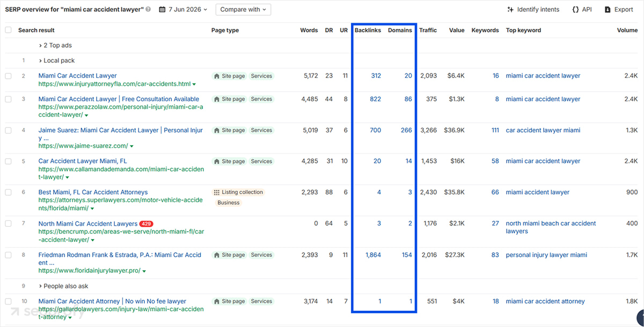This screenshot has width=644, height=327.
Task: Check the box for perazzolaw.com result
Action: click(8, 99)
